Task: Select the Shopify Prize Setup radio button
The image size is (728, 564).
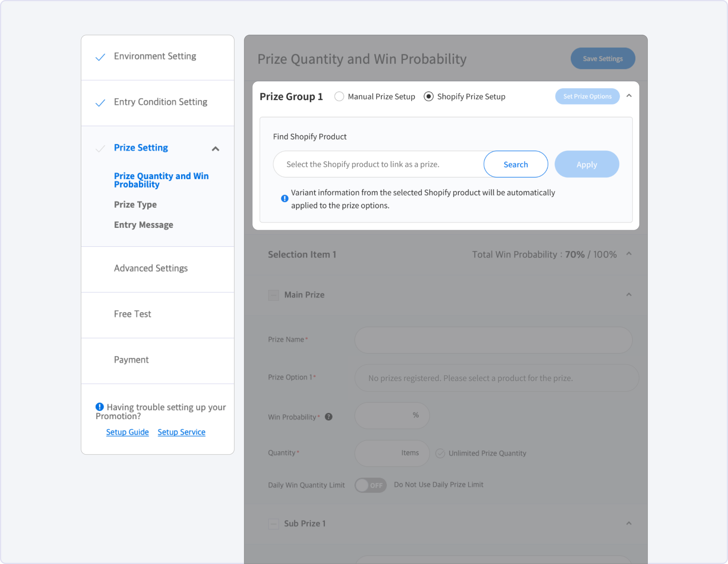Action: [x=428, y=96]
